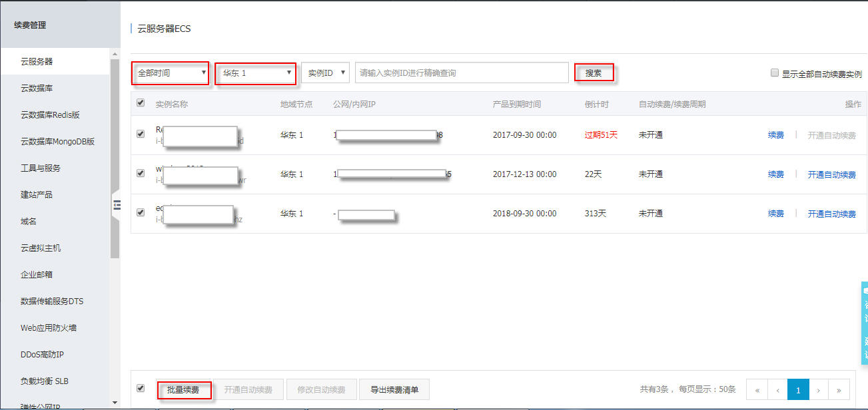
Task: Go to last page arrow »
Action: (839, 389)
